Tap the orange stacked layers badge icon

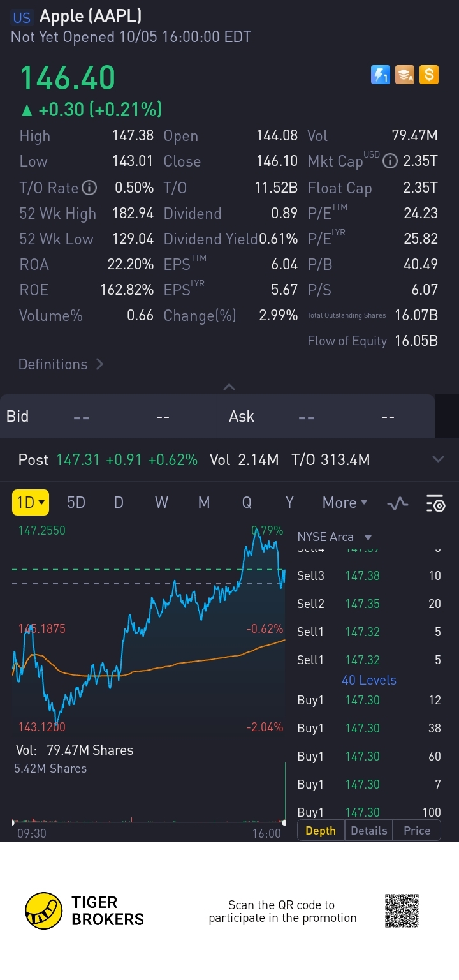405,75
